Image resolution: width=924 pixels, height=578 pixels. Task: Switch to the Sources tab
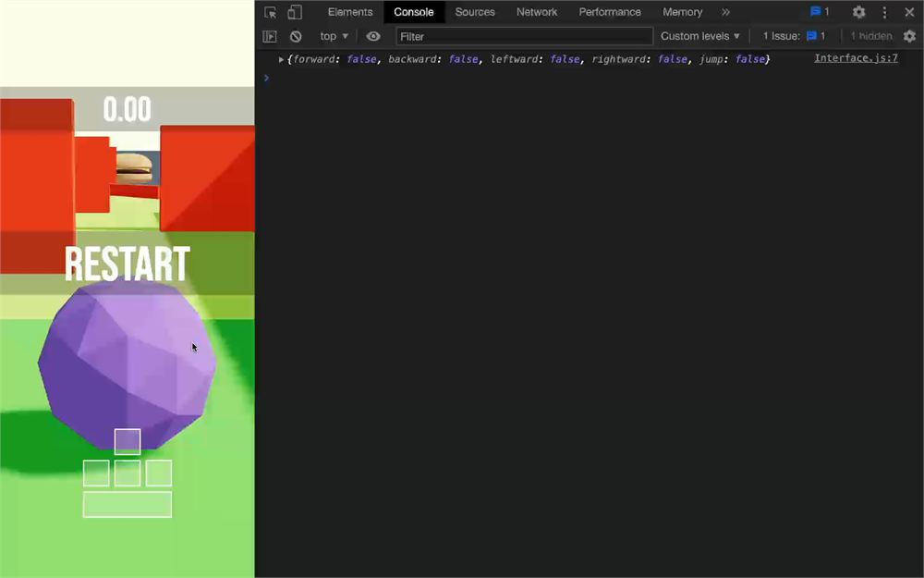pos(475,12)
